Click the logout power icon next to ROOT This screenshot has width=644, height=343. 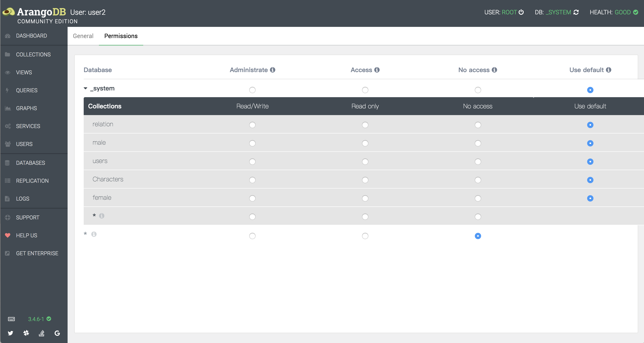click(x=521, y=12)
